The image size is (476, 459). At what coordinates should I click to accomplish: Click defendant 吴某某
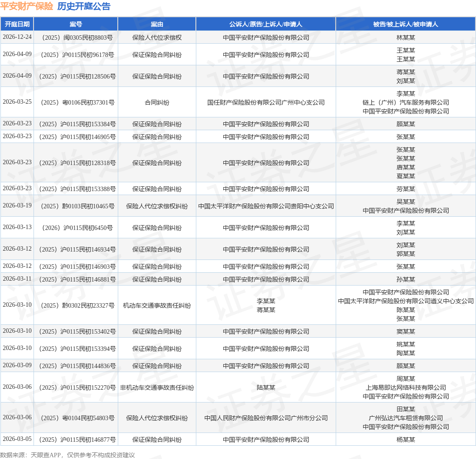coord(405,202)
